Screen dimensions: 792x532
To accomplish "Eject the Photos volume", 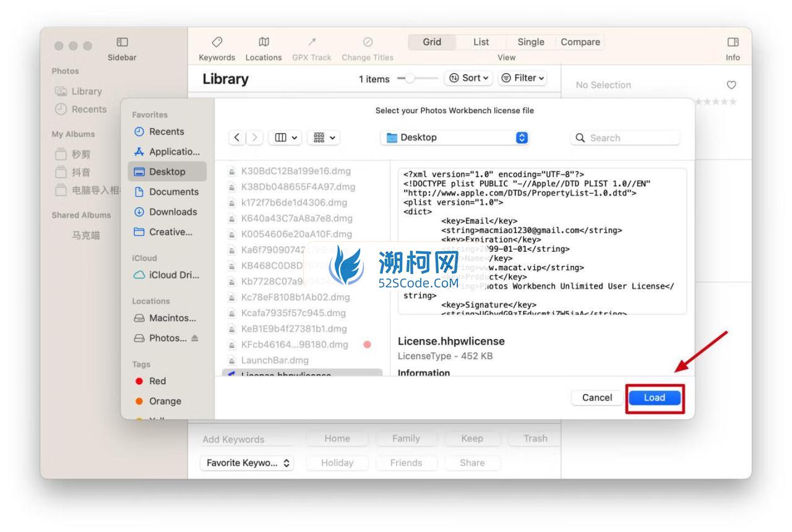I will pyautogui.click(x=194, y=338).
